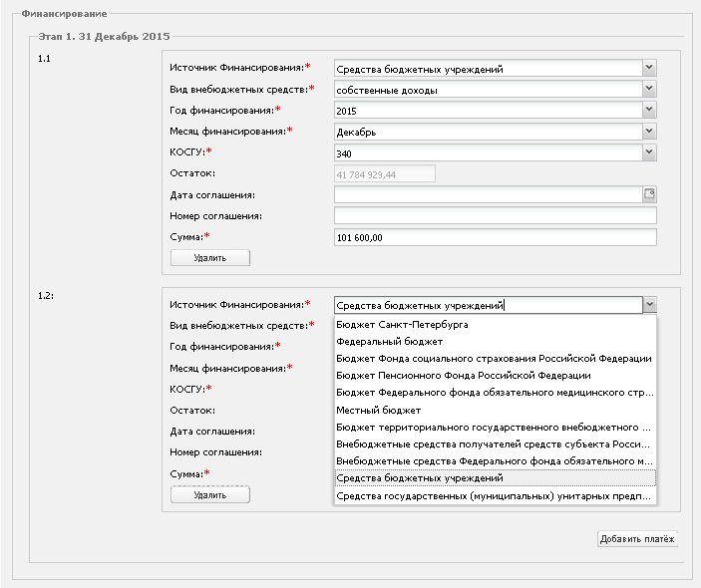The image size is (701, 588).
Task: Focus the Номер соглашения field in 1.1
Action: click(496, 215)
